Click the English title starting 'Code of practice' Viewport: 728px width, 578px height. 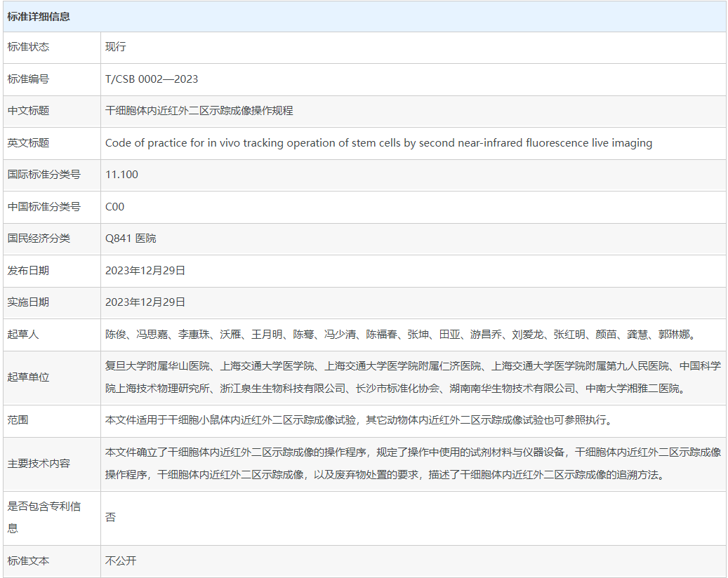pos(378,143)
